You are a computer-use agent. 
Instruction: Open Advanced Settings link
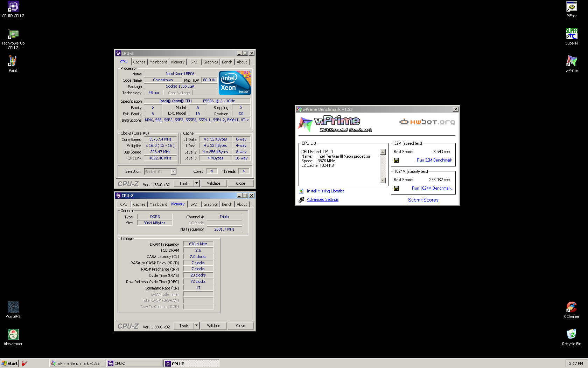pos(323,199)
